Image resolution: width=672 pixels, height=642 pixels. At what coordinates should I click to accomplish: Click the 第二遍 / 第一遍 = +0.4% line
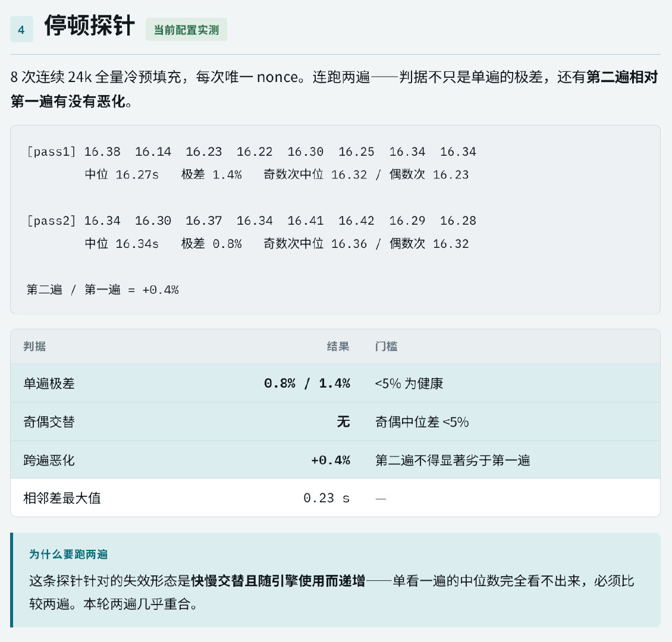tap(102, 290)
